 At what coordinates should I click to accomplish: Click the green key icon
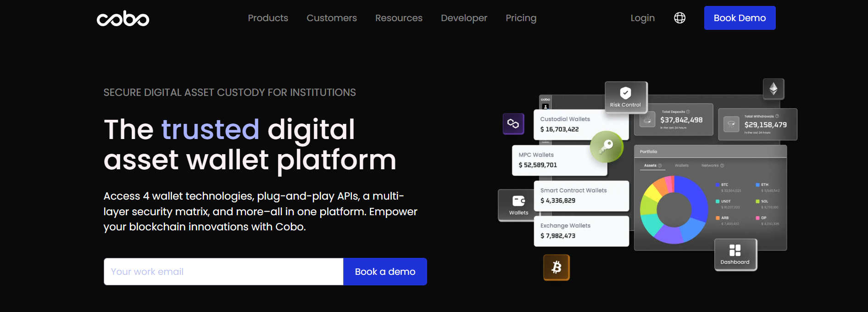[x=606, y=147]
